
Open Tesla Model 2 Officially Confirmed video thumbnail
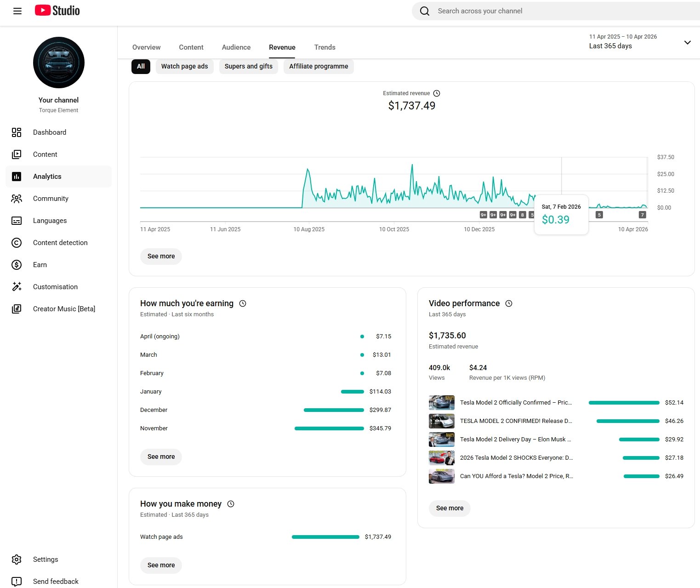[442, 403]
